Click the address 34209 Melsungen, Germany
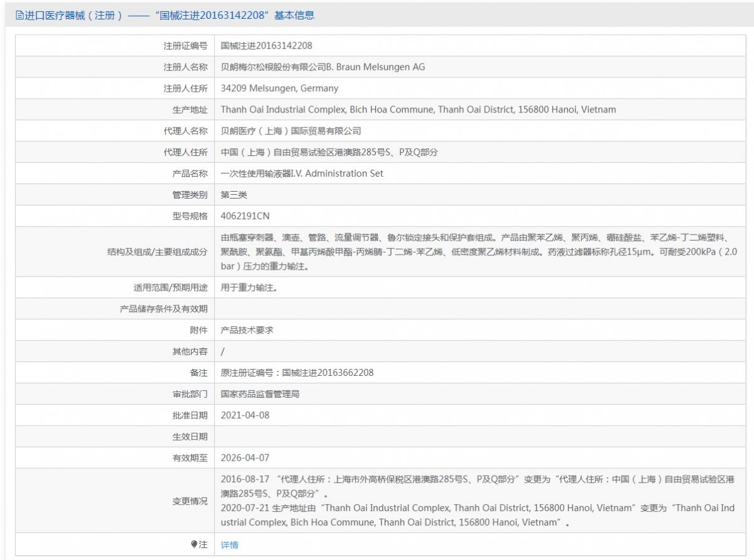This screenshot has width=754, height=560. click(279, 89)
